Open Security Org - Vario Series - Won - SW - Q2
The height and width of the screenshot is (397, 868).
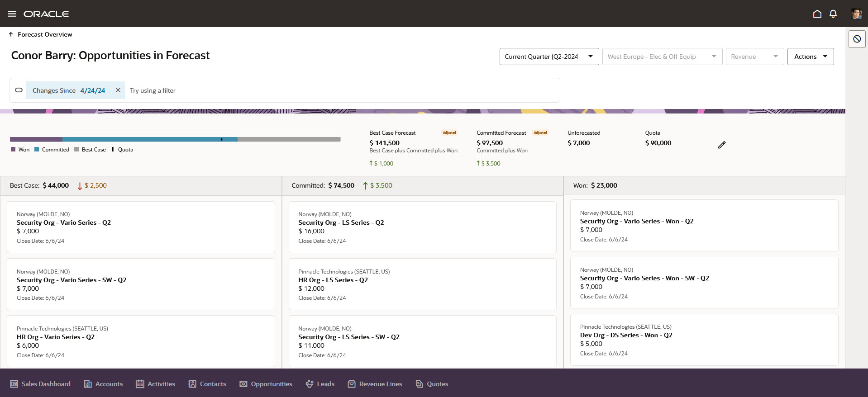click(644, 278)
